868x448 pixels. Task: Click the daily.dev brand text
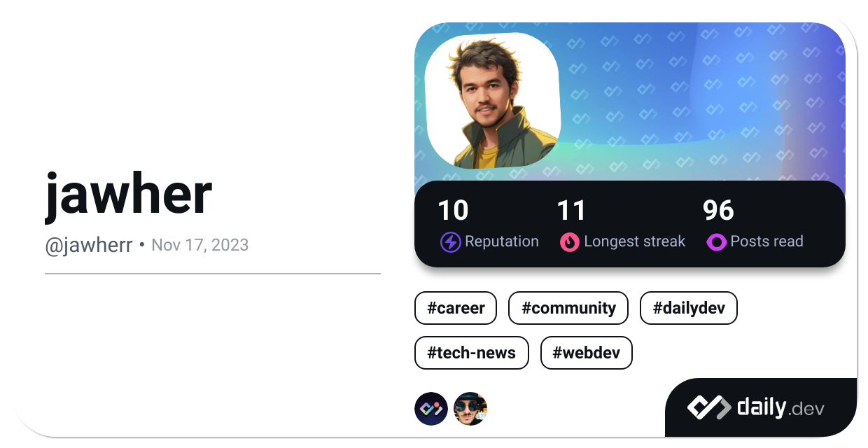click(780, 407)
